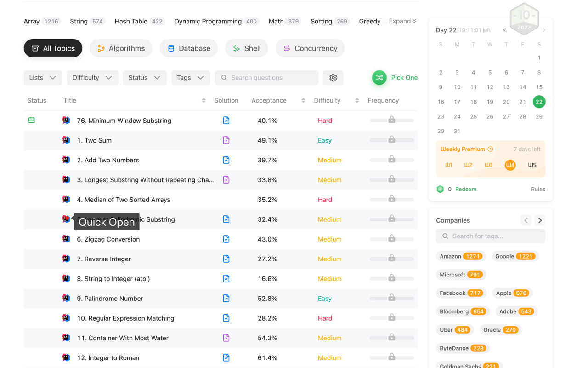Click the coin icon next to Redeem
The image size is (588, 368).
pyautogui.click(x=441, y=189)
